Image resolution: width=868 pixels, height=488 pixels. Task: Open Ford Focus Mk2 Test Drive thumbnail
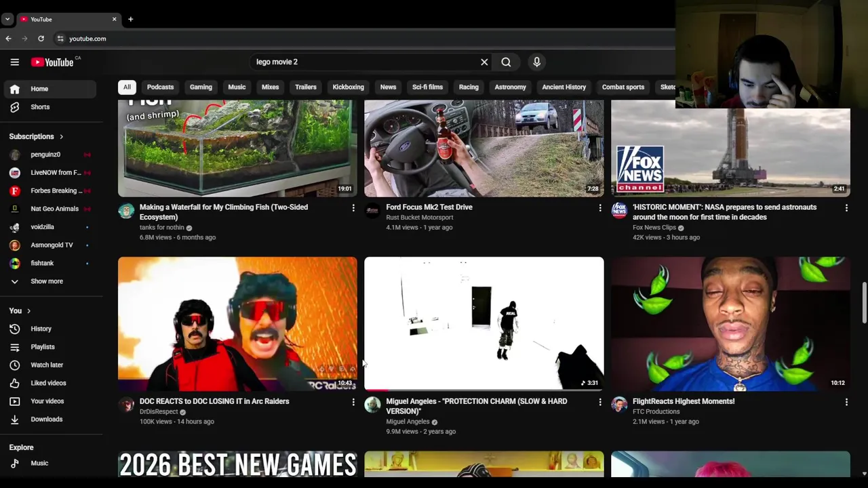pyautogui.click(x=484, y=148)
